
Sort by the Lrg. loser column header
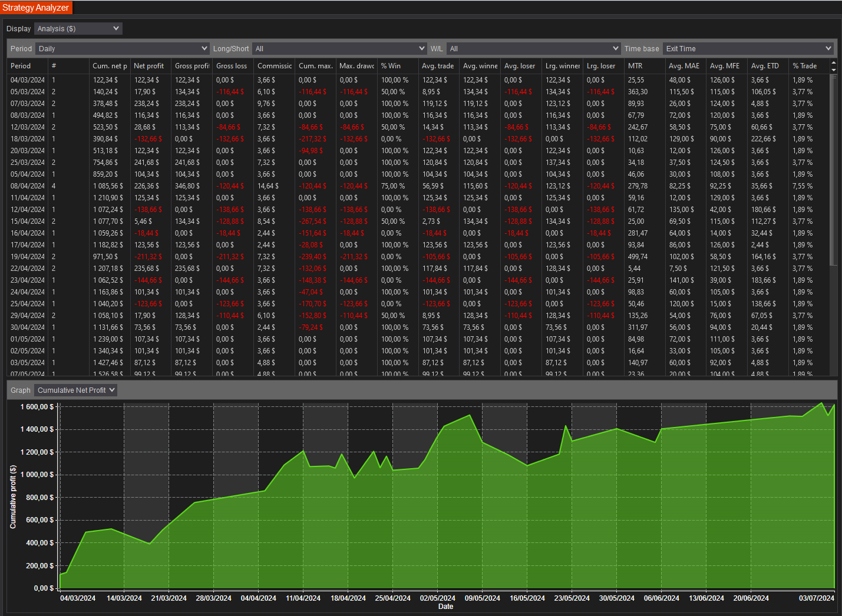pyautogui.click(x=603, y=66)
